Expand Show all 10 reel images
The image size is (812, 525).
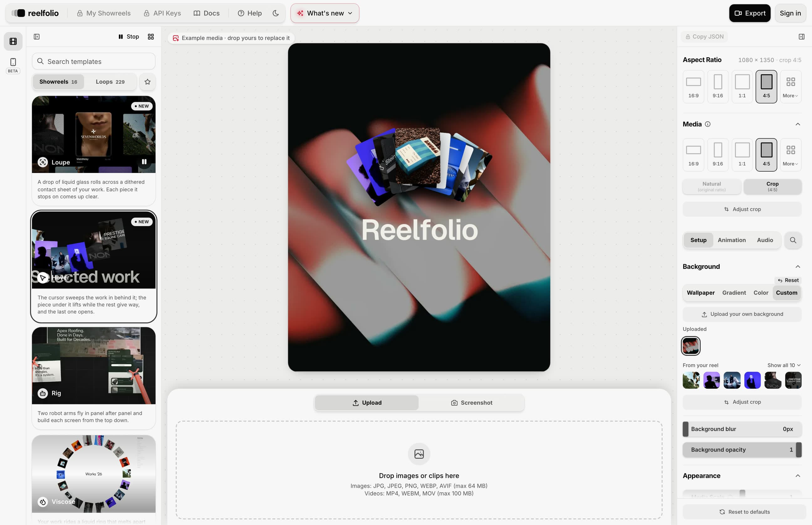click(x=784, y=365)
